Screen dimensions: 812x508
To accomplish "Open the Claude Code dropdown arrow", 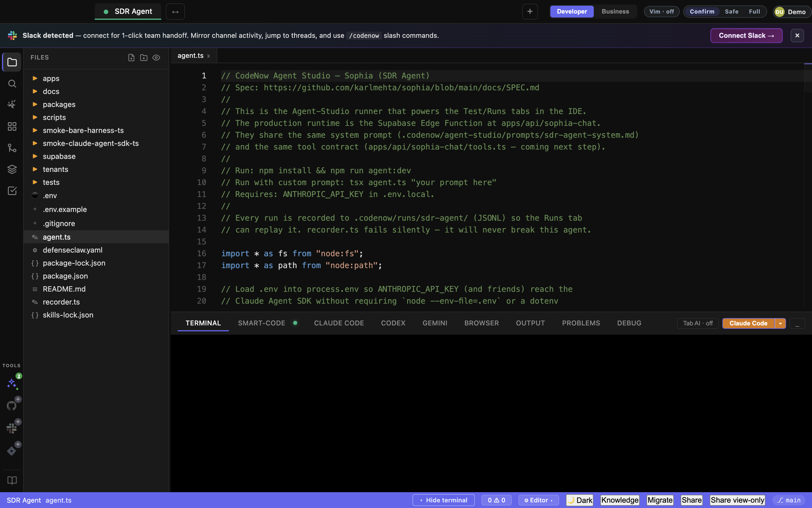I will click(780, 323).
